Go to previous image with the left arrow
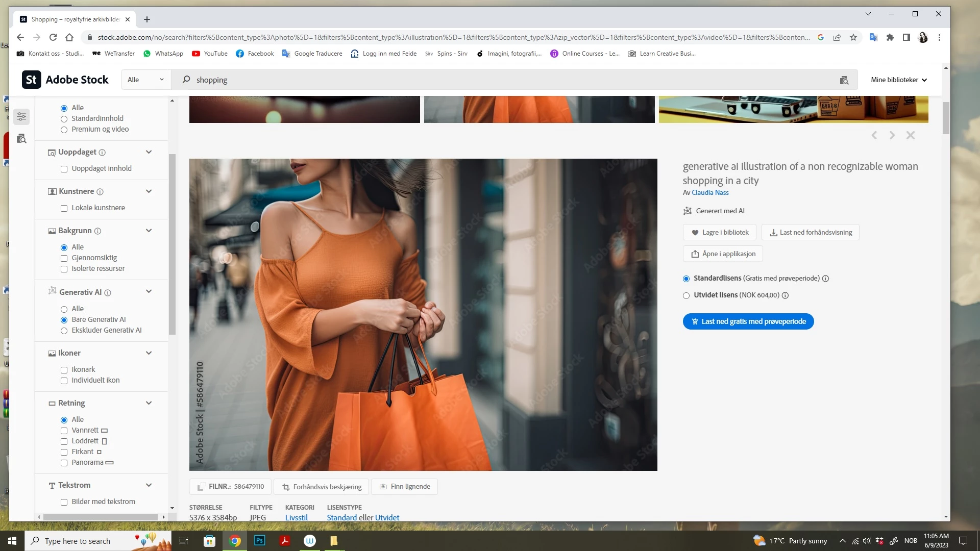 click(874, 135)
